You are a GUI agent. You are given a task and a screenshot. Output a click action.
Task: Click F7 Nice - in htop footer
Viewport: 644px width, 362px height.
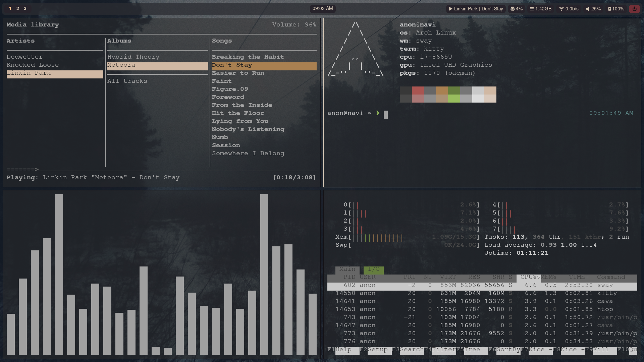pos(536,350)
